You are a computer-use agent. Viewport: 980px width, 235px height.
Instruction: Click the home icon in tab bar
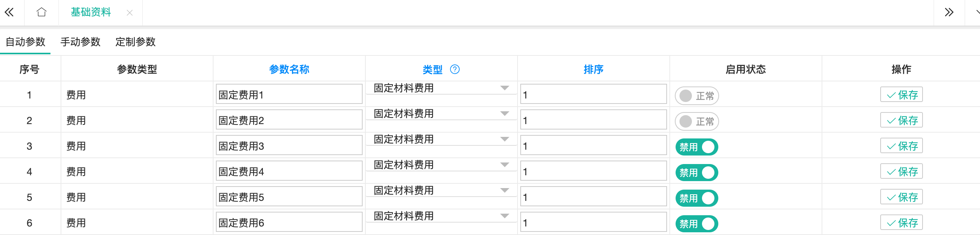42,12
